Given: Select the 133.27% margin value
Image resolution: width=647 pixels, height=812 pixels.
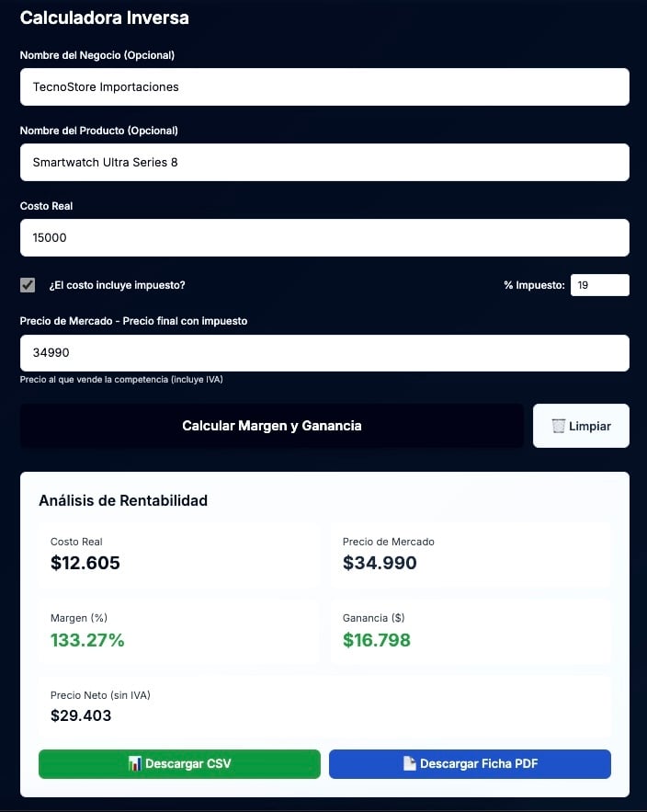Looking at the screenshot, I should click(87, 640).
